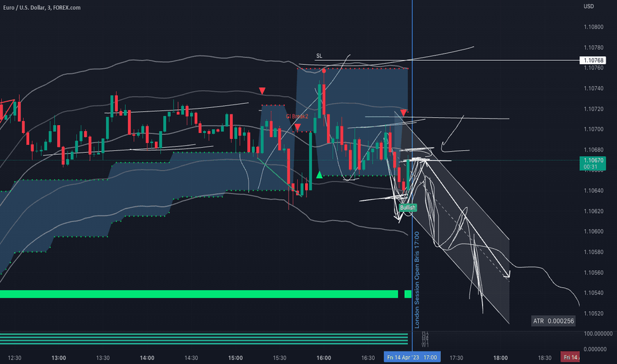Image resolution: width=617 pixels, height=364 pixels.
Task: Click the SL stop-loss label
Action: 319,56
